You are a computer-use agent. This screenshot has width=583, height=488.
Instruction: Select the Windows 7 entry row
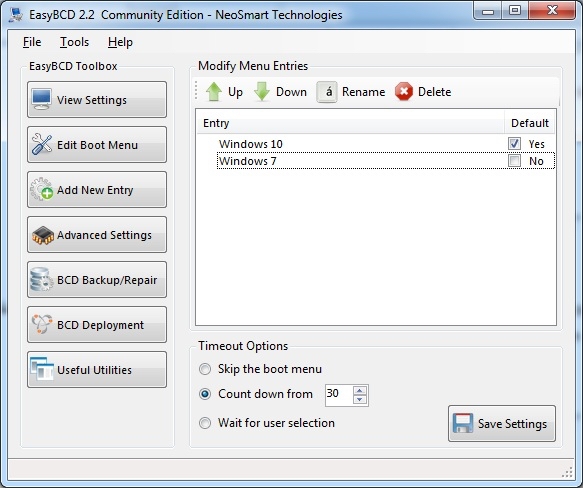[386, 161]
